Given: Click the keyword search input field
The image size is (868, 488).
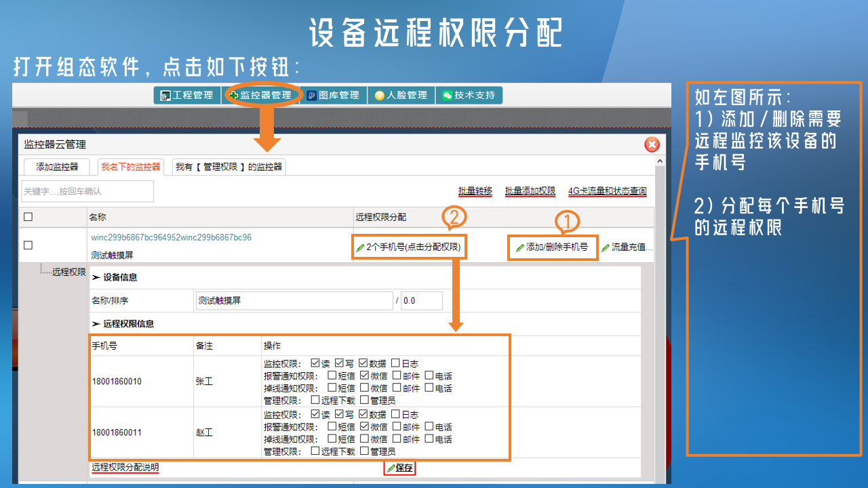Looking at the screenshot, I should pyautogui.click(x=87, y=191).
